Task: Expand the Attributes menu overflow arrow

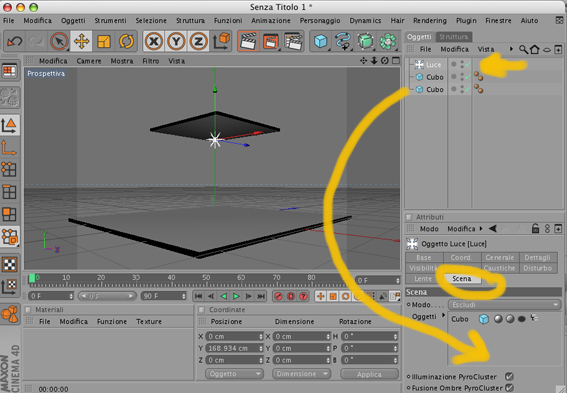Action: click(x=481, y=228)
